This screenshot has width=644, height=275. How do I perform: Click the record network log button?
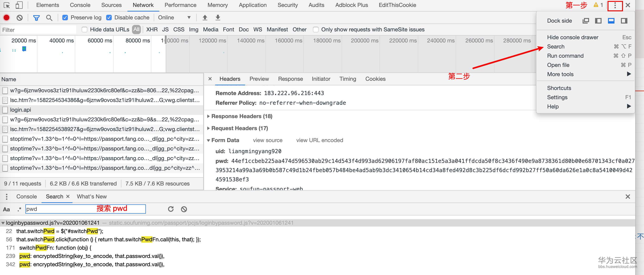point(6,18)
